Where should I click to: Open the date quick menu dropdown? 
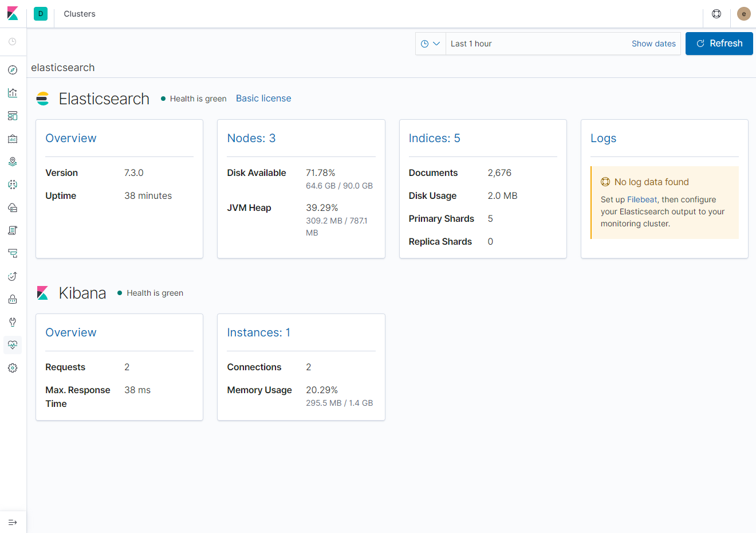(431, 44)
